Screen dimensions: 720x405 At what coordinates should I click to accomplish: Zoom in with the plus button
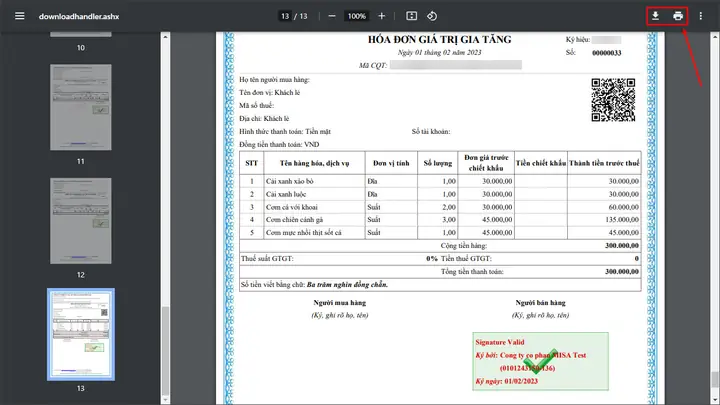pos(382,16)
